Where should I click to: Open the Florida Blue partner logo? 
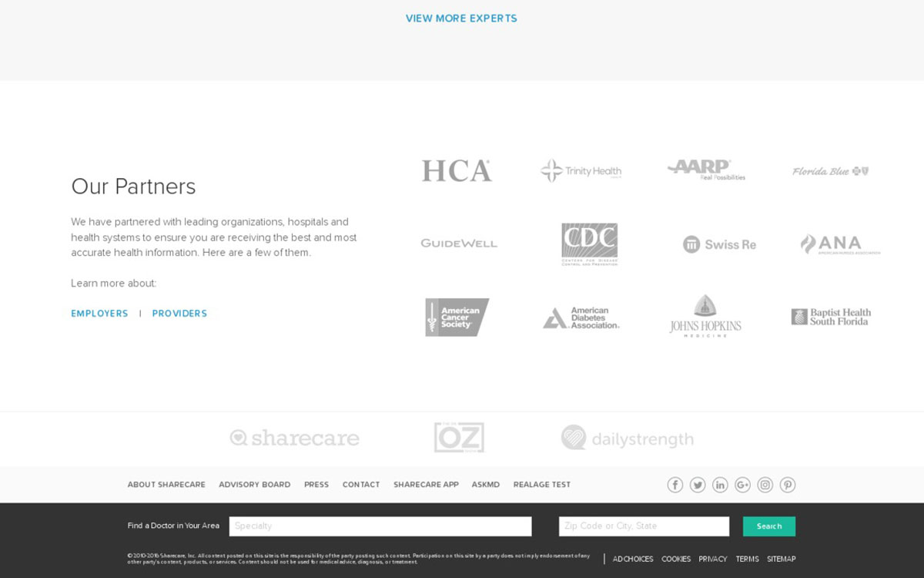[x=831, y=171]
